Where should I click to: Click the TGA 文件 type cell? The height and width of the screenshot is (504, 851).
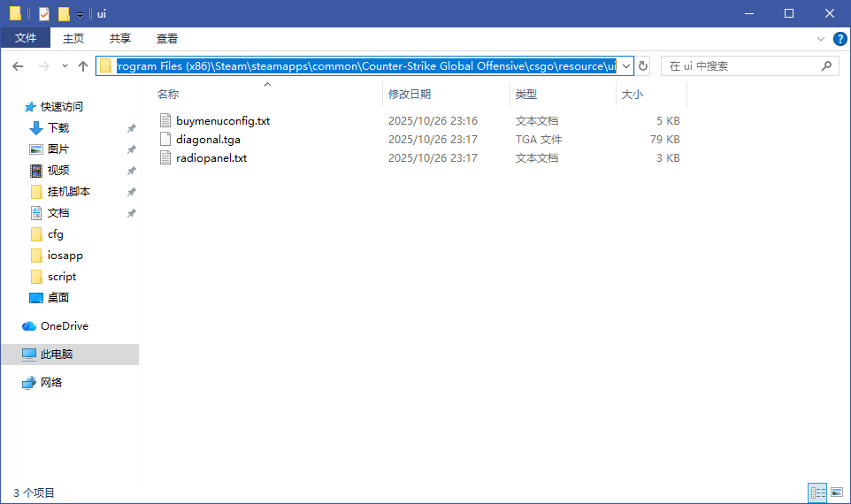click(x=539, y=140)
